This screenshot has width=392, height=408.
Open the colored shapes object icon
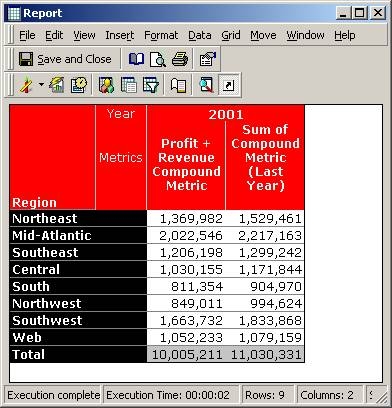(x=107, y=85)
